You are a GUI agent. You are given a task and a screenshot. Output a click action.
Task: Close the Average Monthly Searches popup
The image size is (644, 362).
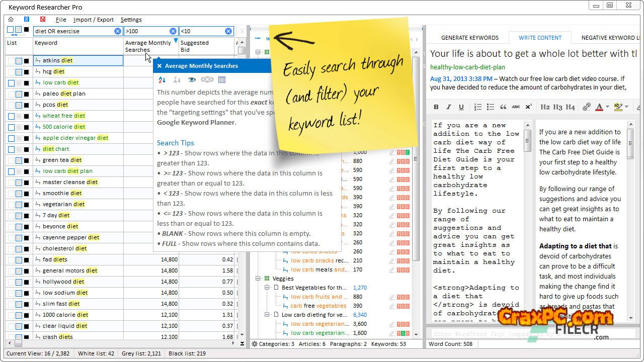click(x=159, y=66)
